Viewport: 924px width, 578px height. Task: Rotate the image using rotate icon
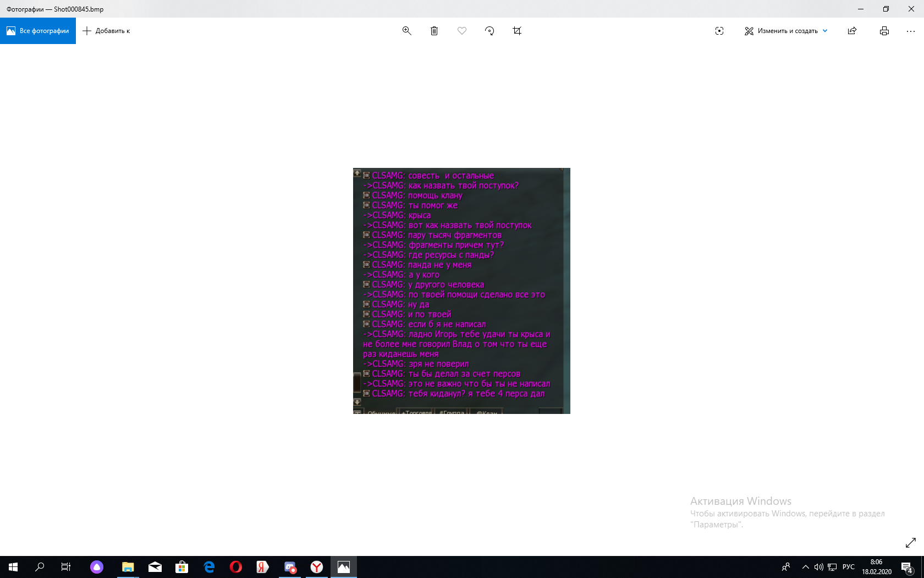(490, 31)
